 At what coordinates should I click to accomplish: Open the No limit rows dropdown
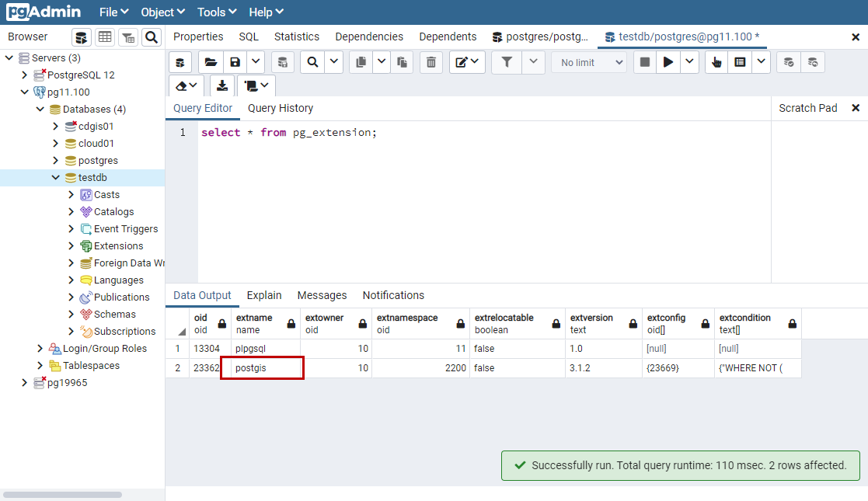pos(593,62)
